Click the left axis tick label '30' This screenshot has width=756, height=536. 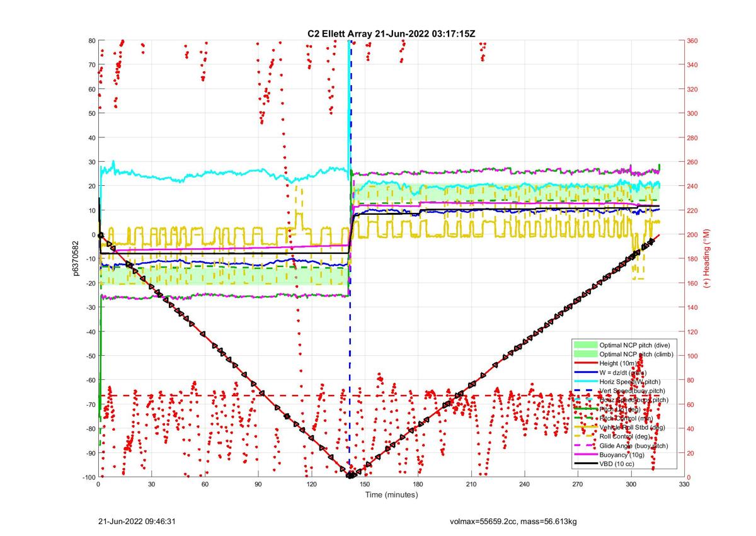[x=91, y=162]
